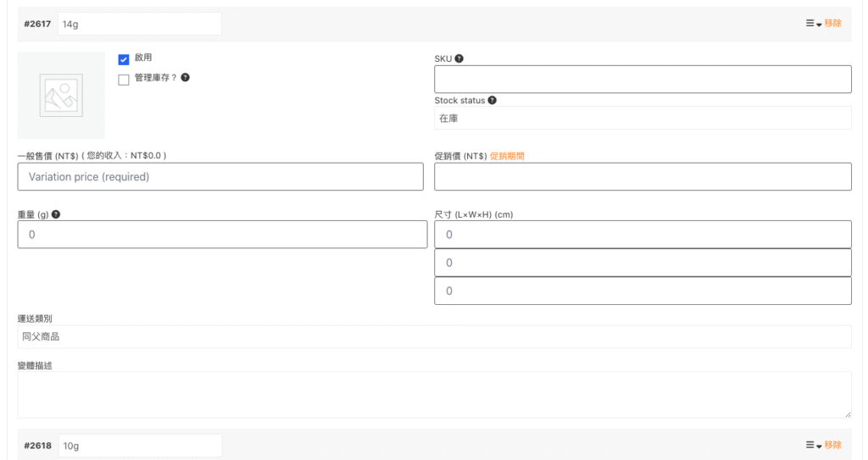868x460 pixels.
Task: Click the 移除 link for variation #2618
Action: (832, 445)
